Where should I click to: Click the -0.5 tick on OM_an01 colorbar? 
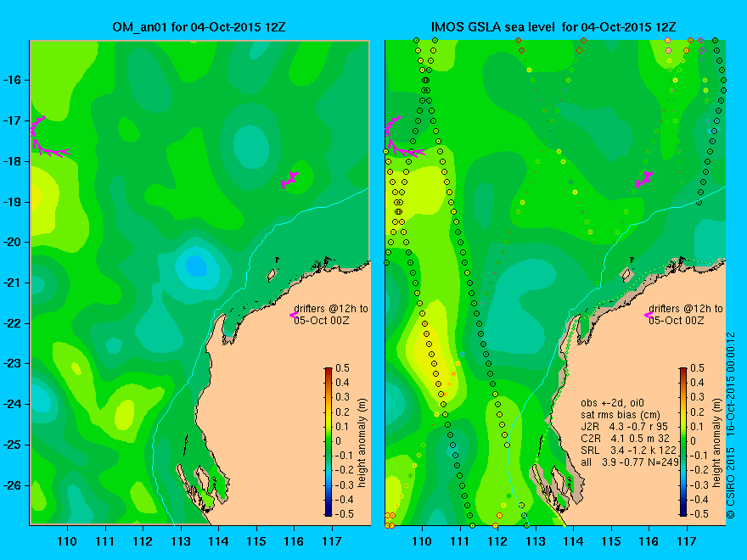(x=344, y=514)
